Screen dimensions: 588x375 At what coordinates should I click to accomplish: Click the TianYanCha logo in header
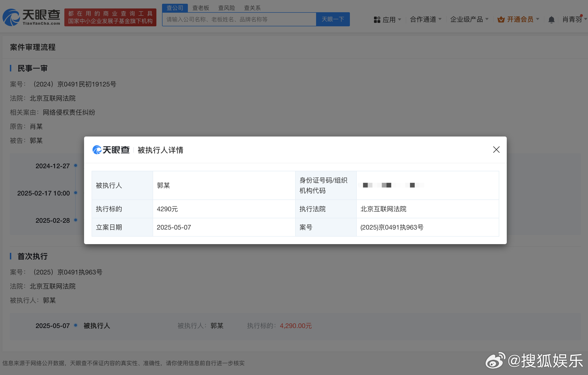(31, 17)
